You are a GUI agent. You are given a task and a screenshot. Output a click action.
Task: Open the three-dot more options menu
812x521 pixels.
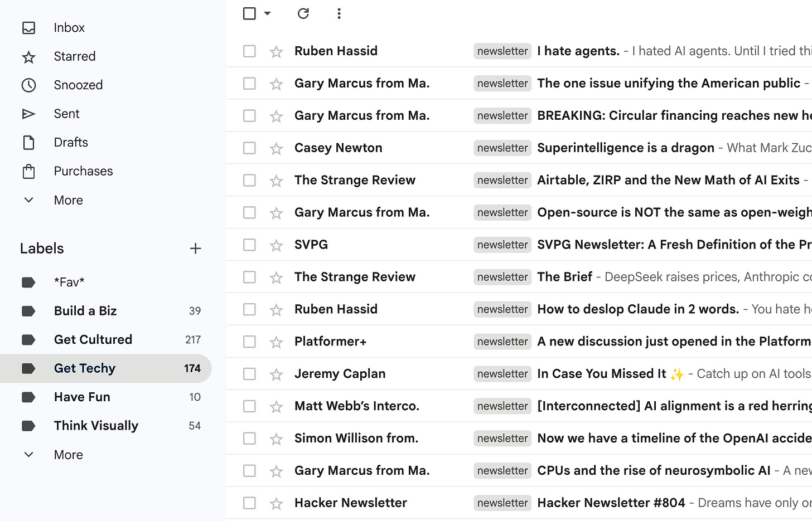coord(339,13)
